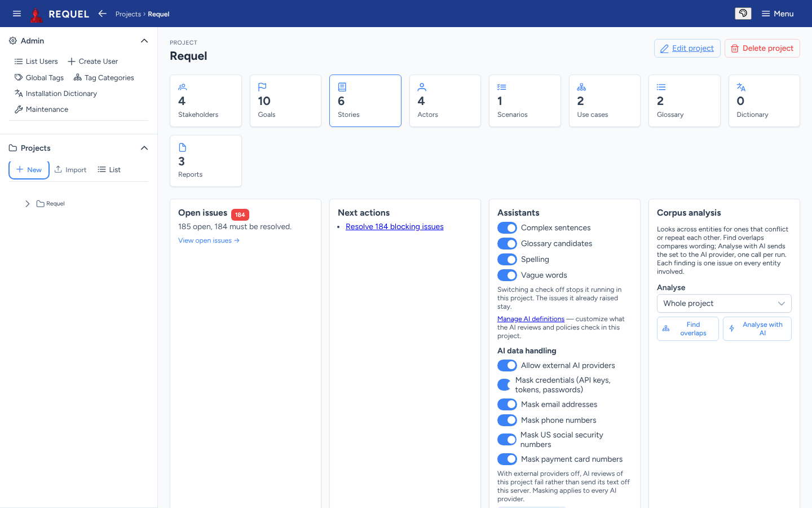Viewport: 812px width, 508px height.
Task: Open the Reports card
Action: tap(206, 161)
